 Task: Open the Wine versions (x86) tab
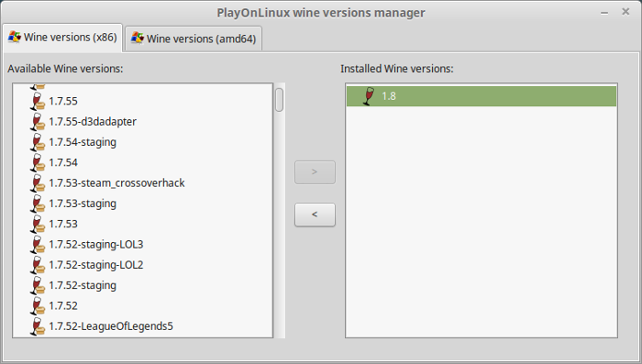[x=62, y=38]
